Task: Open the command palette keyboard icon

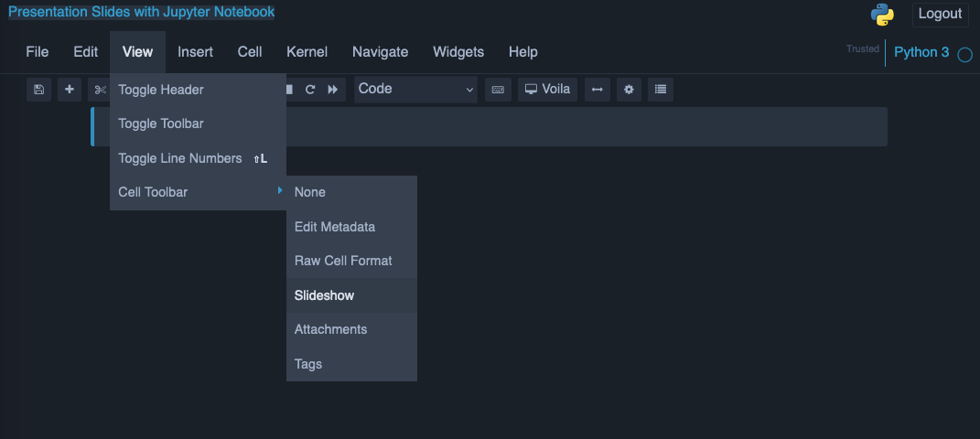Action: (498, 90)
